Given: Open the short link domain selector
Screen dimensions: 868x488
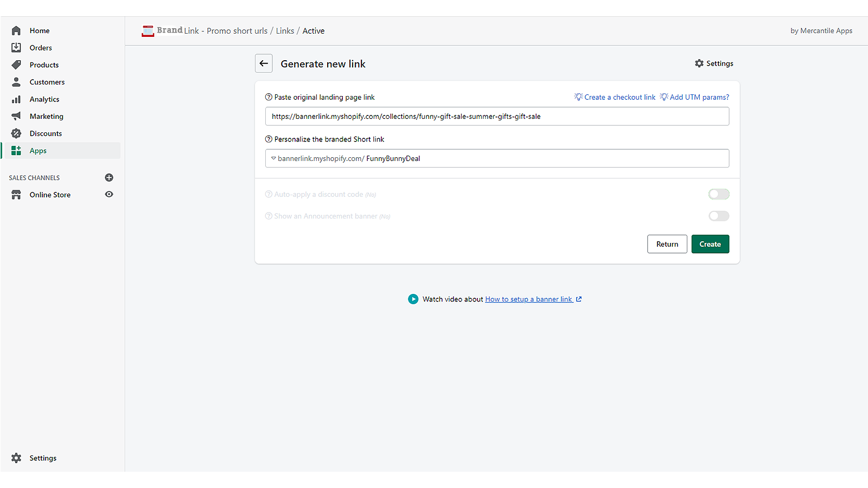Looking at the screenshot, I should click(x=272, y=158).
